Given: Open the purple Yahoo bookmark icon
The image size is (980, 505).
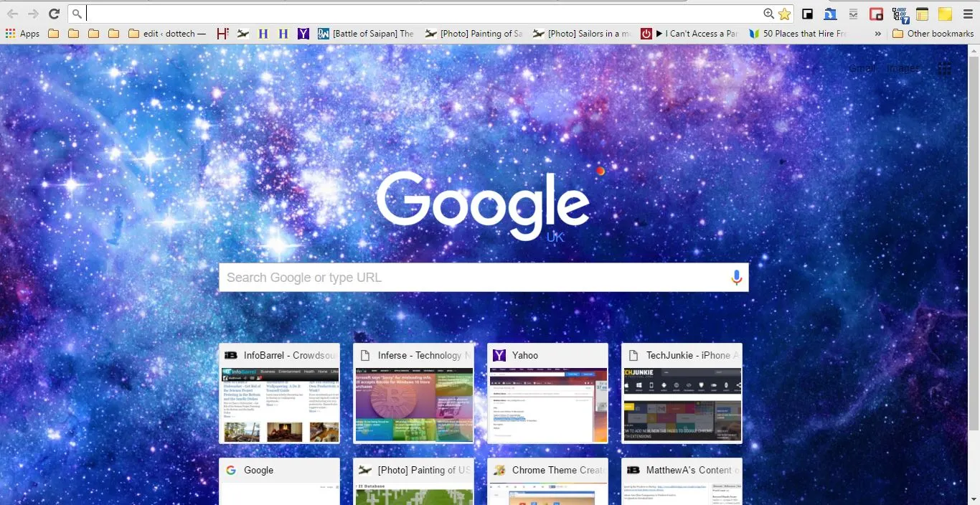Looking at the screenshot, I should click(303, 34).
